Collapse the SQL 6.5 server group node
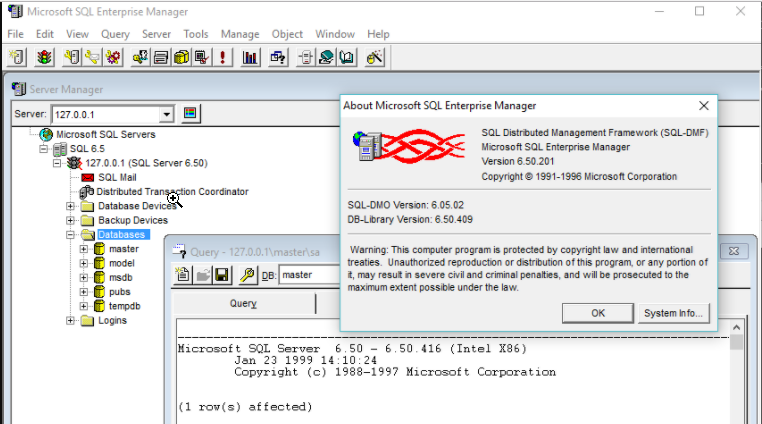The width and height of the screenshot is (762, 424). (43, 149)
